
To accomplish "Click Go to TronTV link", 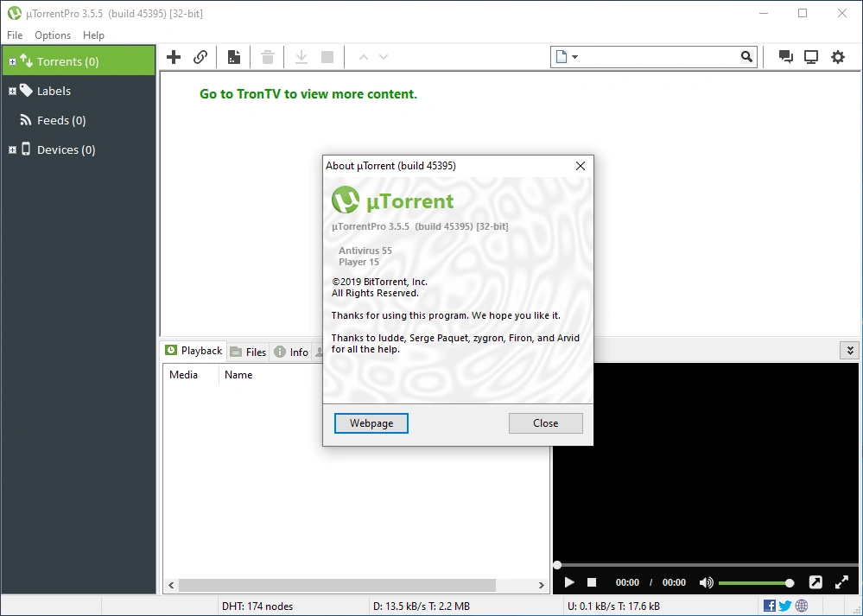I will pos(308,94).
